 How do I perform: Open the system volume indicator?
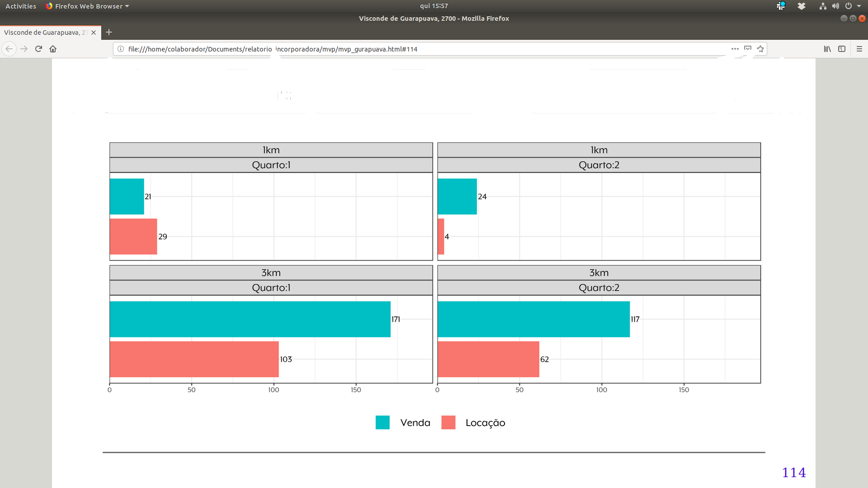(835, 6)
